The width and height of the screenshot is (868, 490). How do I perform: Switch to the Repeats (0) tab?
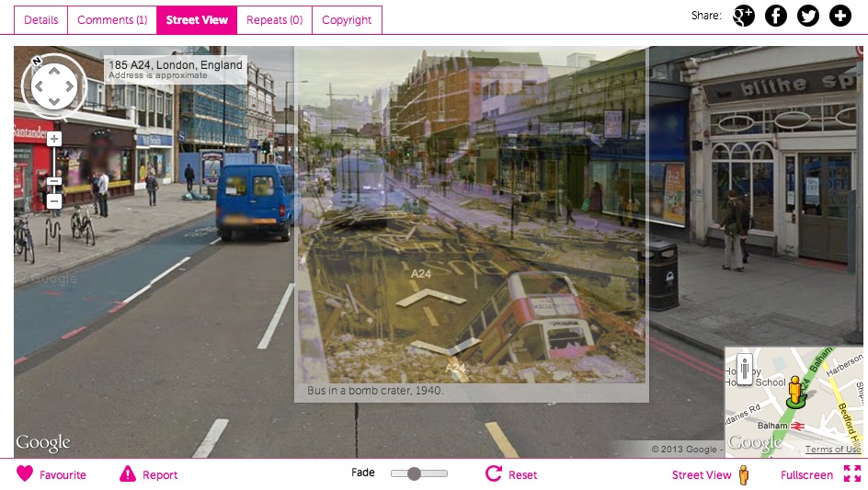click(275, 20)
